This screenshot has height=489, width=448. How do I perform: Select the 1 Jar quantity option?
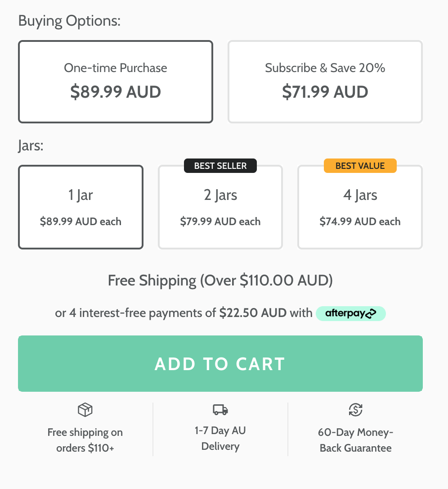[x=81, y=207]
